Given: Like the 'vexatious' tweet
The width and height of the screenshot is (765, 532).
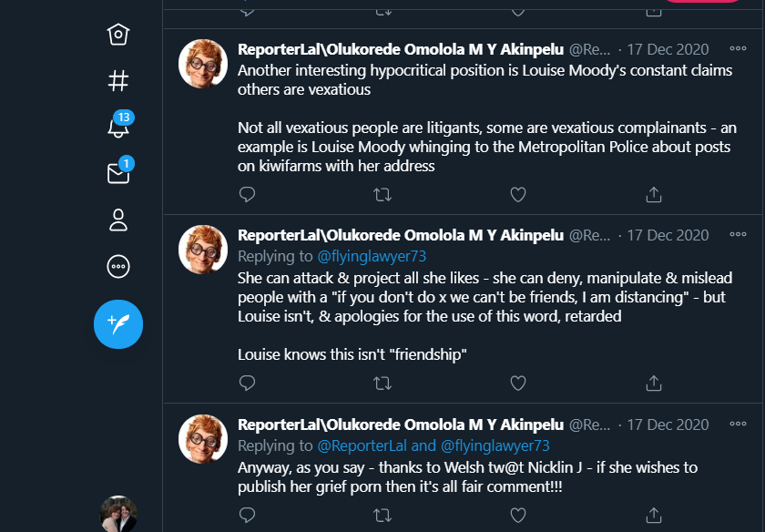Looking at the screenshot, I should pyautogui.click(x=517, y=194).
